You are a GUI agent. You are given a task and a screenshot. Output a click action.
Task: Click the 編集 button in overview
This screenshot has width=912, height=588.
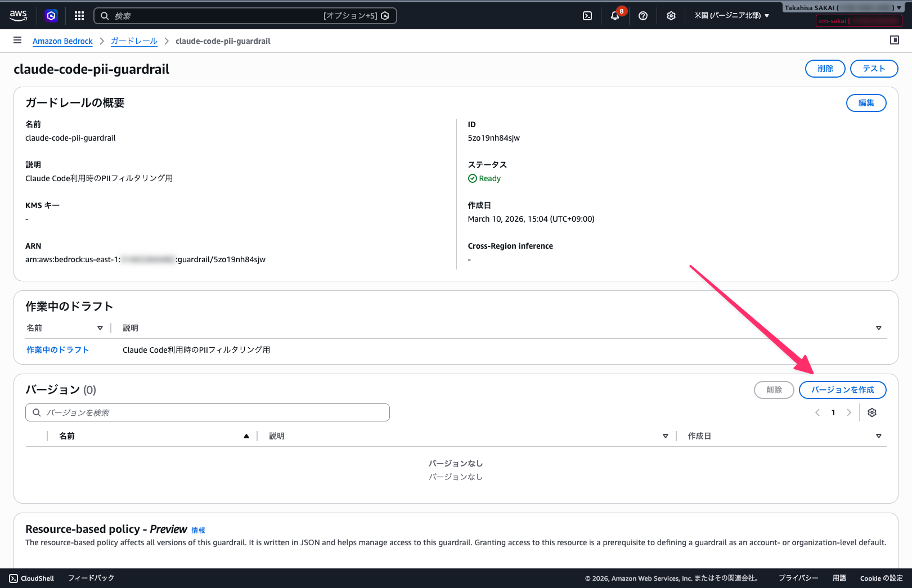[x=866, y=103]
